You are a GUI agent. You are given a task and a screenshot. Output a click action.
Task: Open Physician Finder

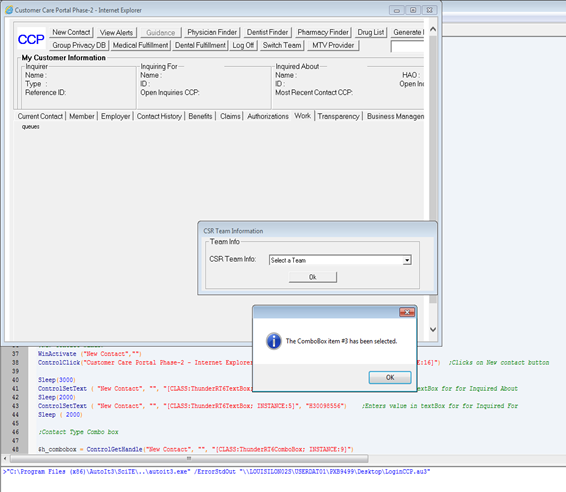[212, 32]
